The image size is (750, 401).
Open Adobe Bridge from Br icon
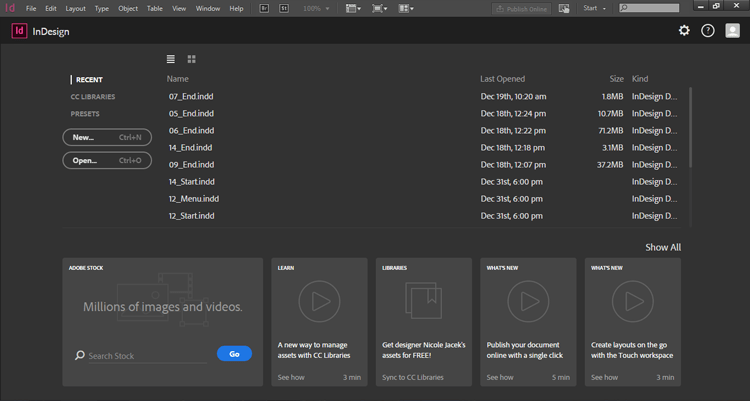click(264, 8)
